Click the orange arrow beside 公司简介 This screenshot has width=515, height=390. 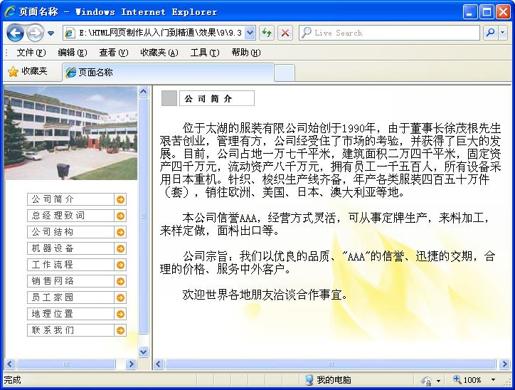(121, 199)
